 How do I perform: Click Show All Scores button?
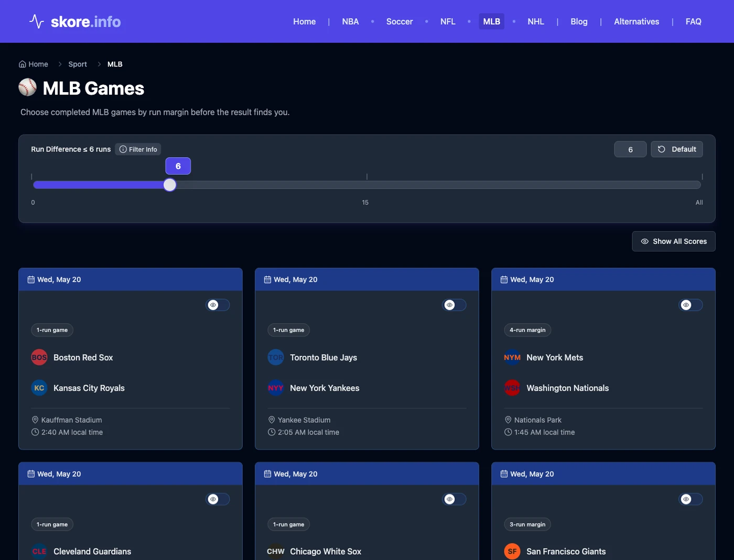click(x=674, y=241)
